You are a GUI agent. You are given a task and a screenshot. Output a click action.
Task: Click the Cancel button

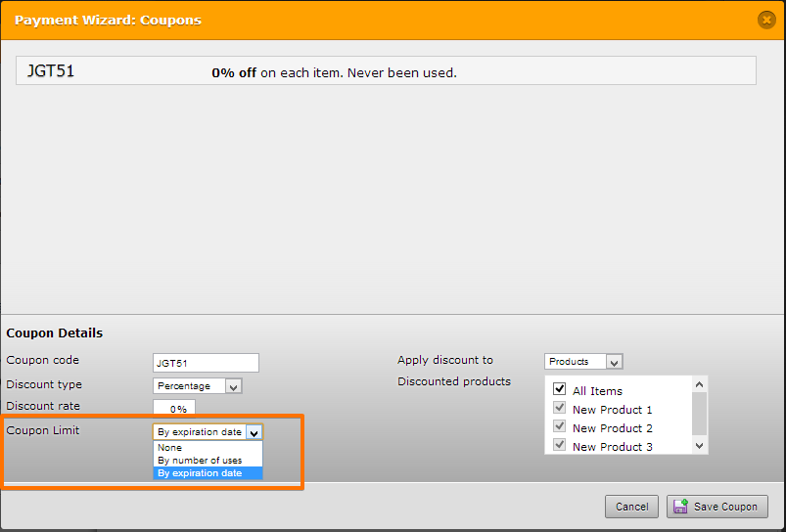(631, 507)
